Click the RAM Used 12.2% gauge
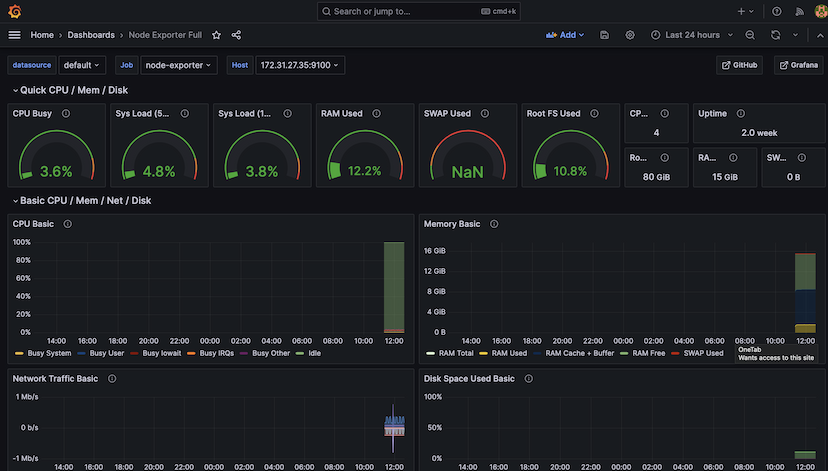The image size is (828, 471). click(364, 155)
